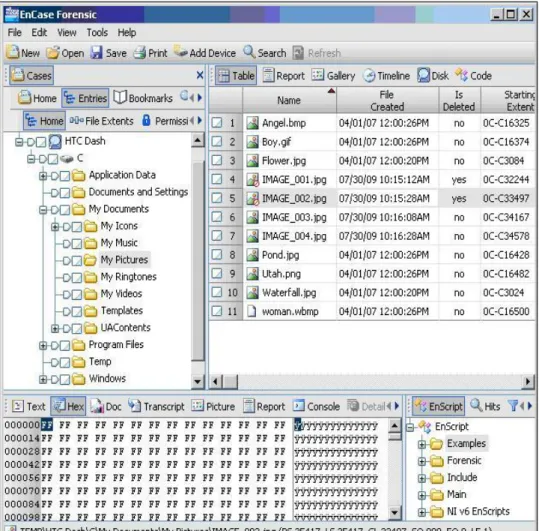Open the Tools menu

click(97, 33)
